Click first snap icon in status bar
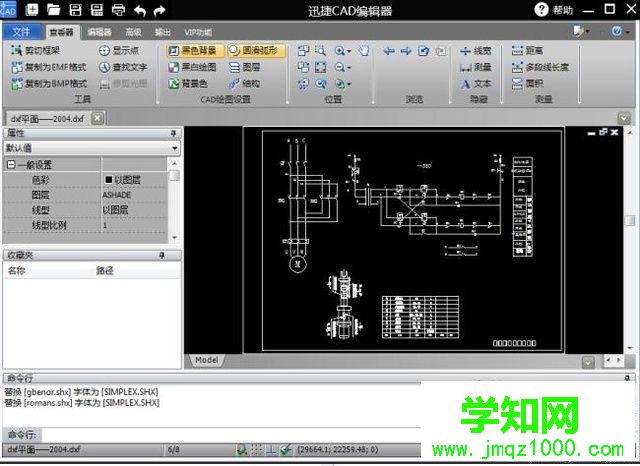Viewport: 640px width, 466px height. tap(242, 450)
